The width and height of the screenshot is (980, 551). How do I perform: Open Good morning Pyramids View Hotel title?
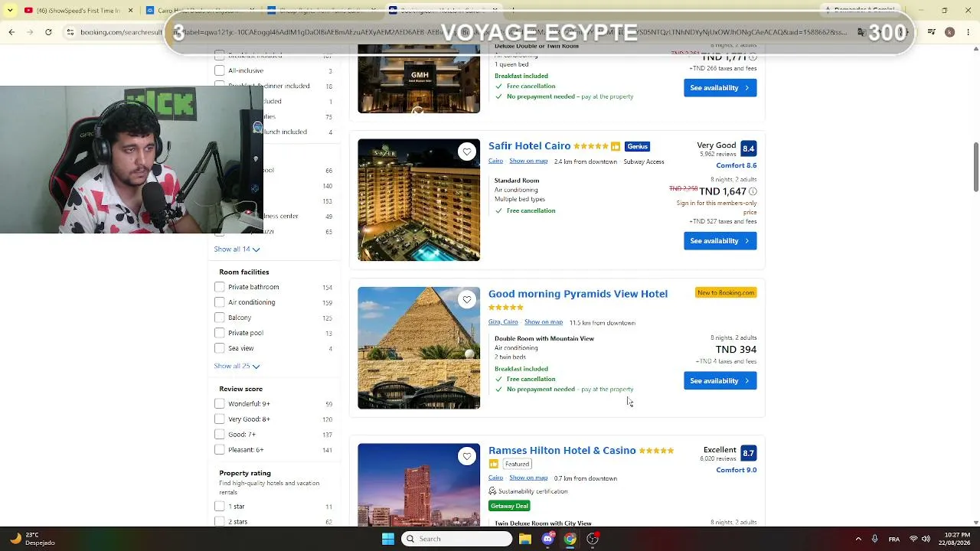pyautogui.click(x=578, y=294)
